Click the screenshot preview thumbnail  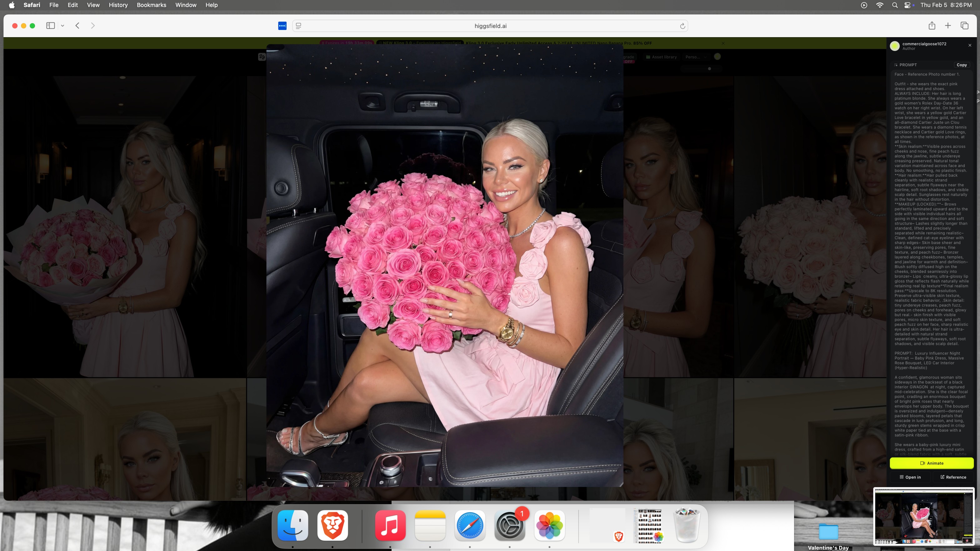pos(924,517)
